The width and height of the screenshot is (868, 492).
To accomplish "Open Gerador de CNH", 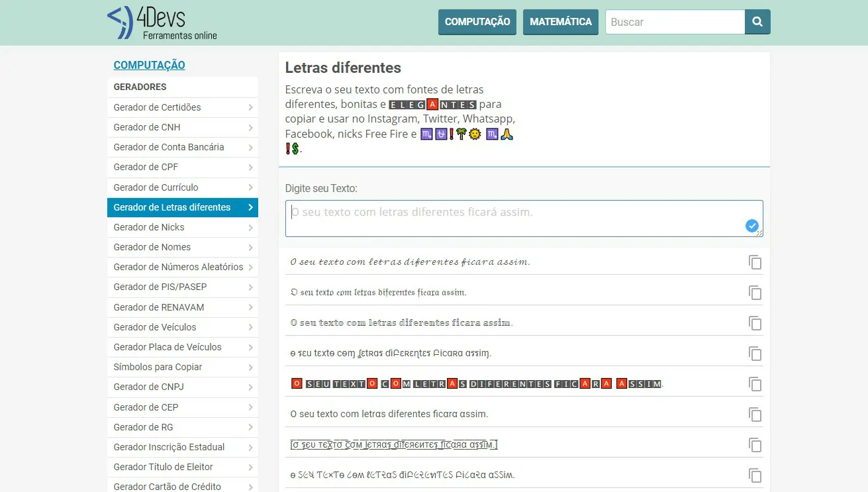I will 183,127.
